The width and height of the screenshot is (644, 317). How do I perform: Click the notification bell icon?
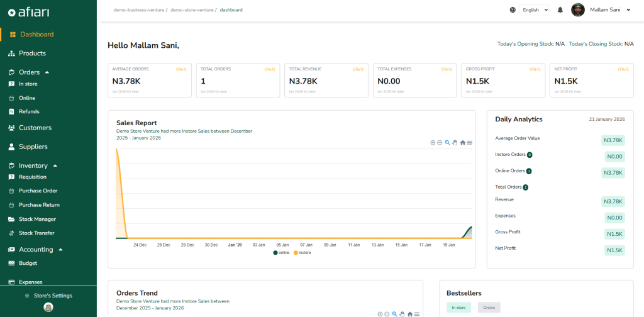[560, 10]
